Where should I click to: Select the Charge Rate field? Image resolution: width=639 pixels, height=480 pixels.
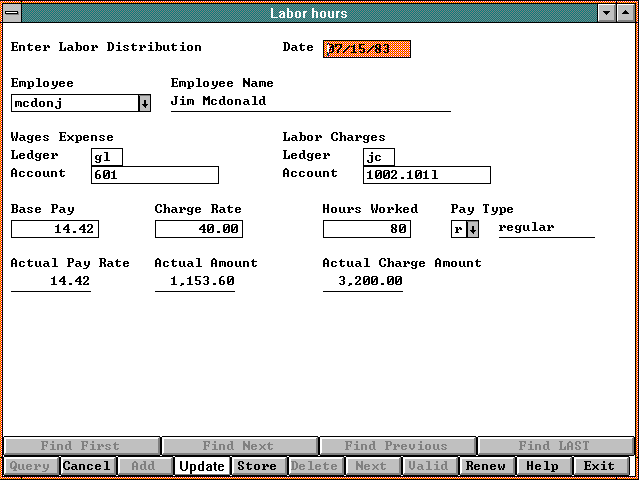pos(198,229)
